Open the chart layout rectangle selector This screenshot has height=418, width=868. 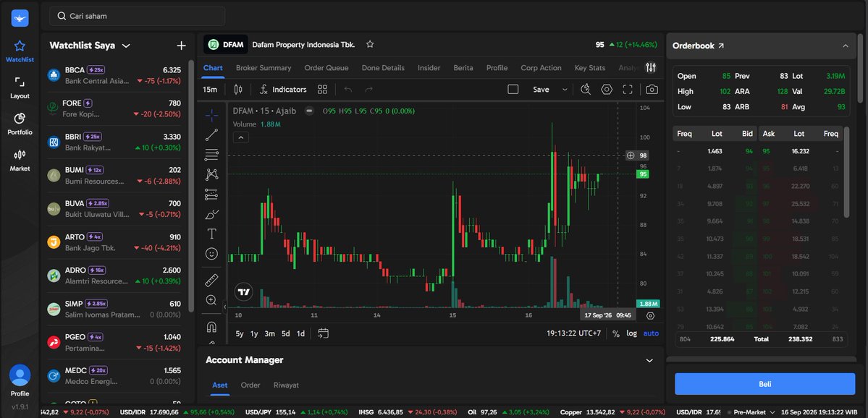coord(513,89)
